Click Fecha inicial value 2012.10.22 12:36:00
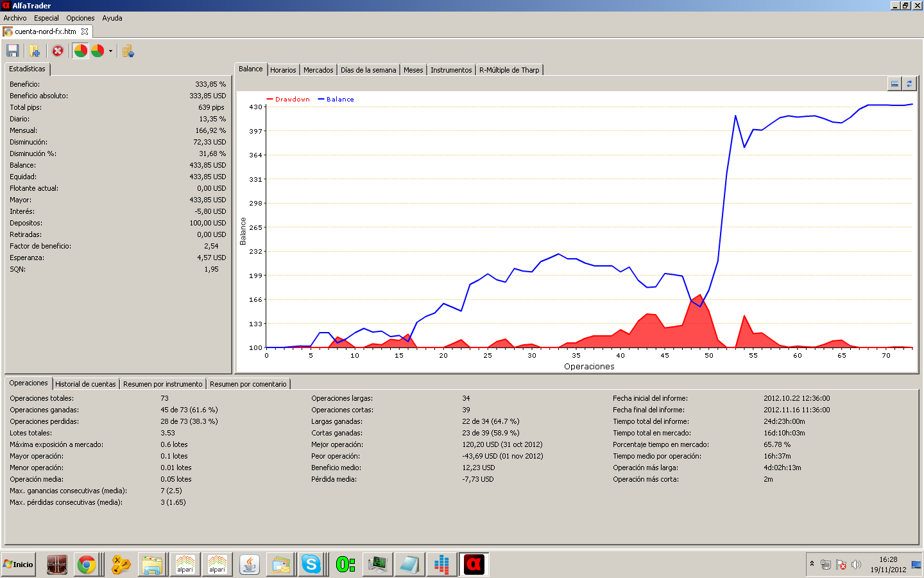 pos(797,398)
